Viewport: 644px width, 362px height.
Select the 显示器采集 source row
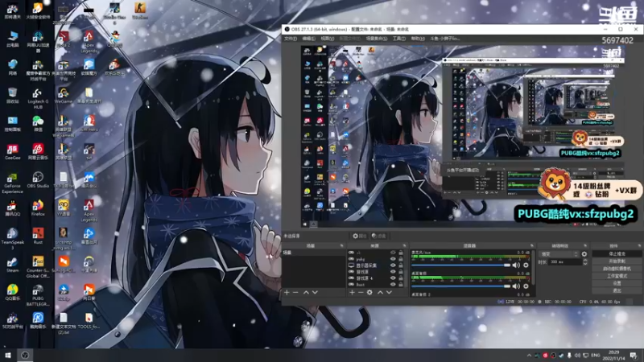(x=376, y=265)
